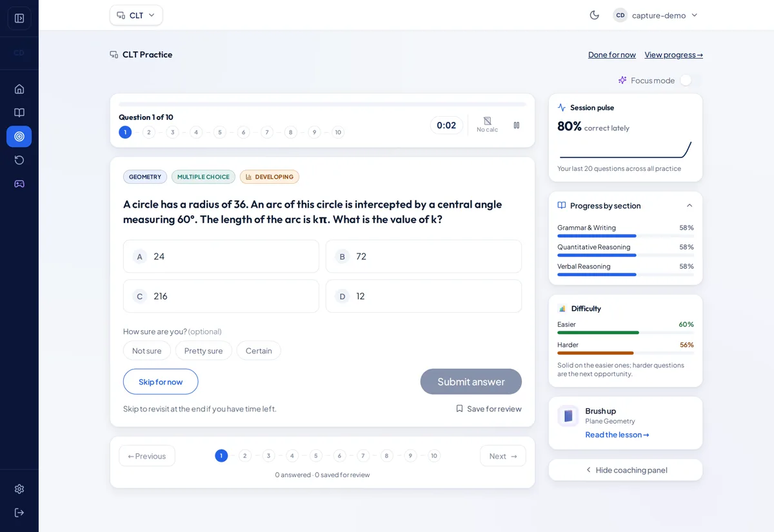Open the book library icon in sidebar
The width and height of the screenshot is (774, 532).
[x=19, y=113]
